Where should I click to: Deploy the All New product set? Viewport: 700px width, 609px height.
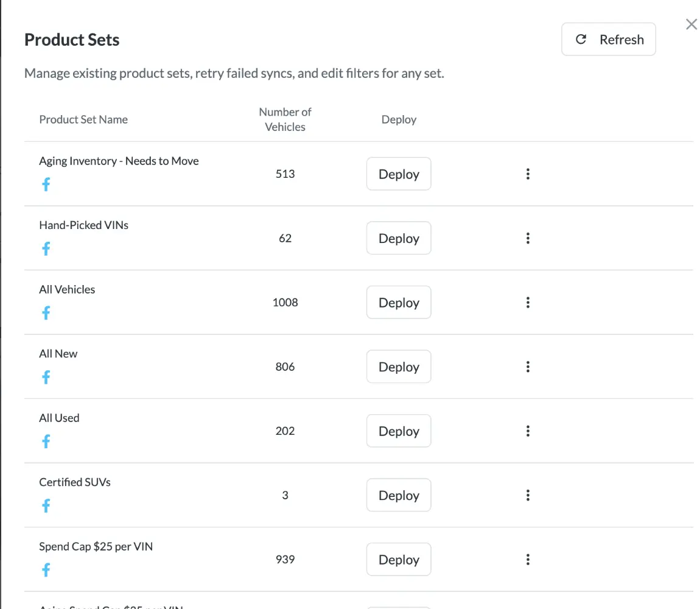399,367
